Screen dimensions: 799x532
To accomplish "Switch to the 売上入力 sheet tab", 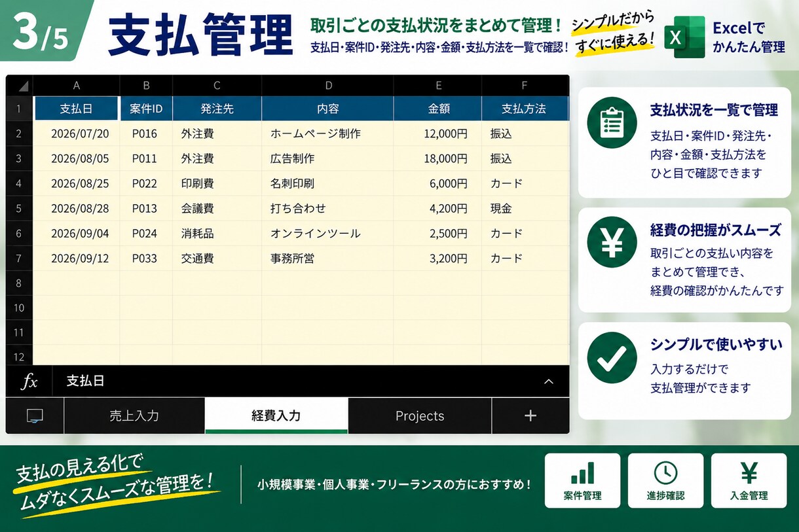I will [134, 416].
